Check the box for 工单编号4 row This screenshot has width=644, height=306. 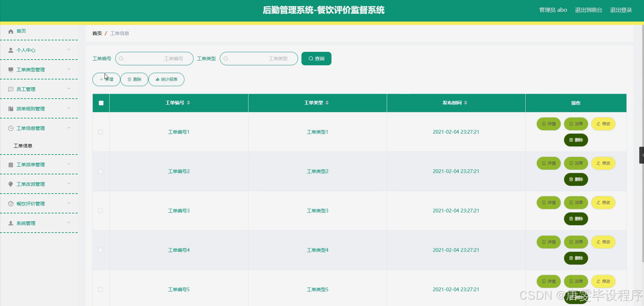pos(100,250)
